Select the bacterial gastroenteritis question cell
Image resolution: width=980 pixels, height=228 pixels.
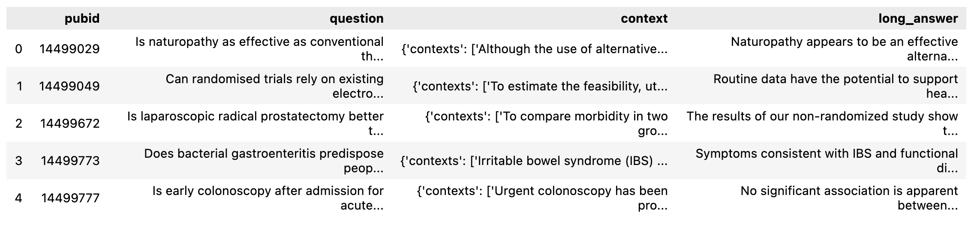(x=264, y=161)
